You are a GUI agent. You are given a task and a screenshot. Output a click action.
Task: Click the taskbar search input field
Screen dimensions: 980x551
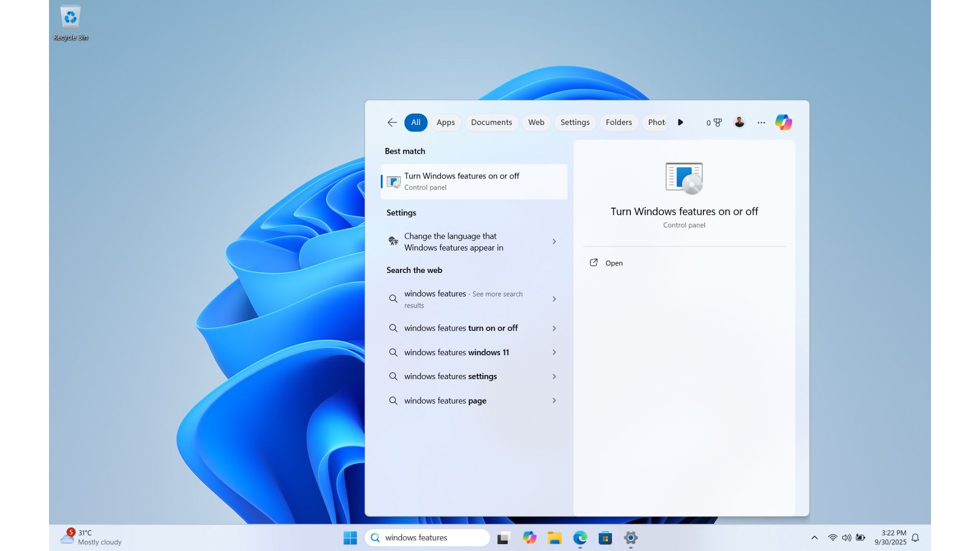[434, 538]
